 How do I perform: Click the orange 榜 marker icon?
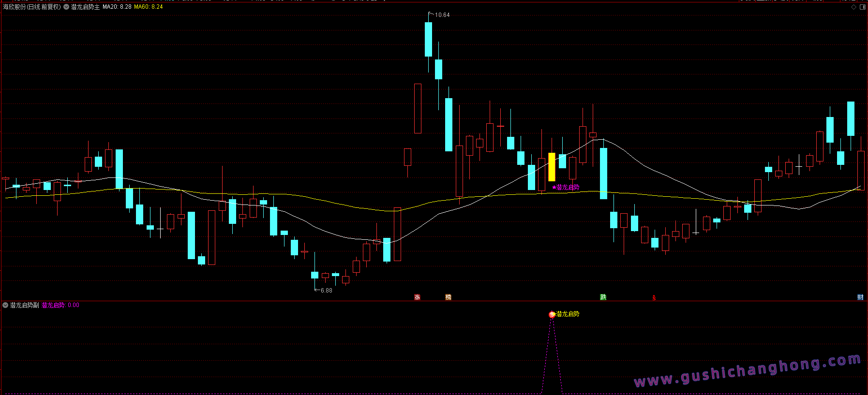[448, 297]
